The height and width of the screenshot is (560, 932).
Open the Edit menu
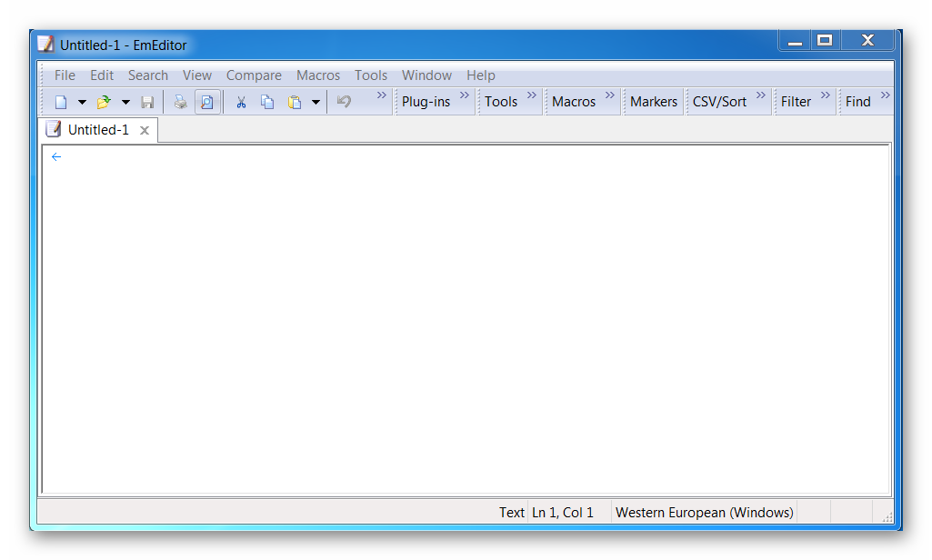pyautogui.click(x=102, y=75)
